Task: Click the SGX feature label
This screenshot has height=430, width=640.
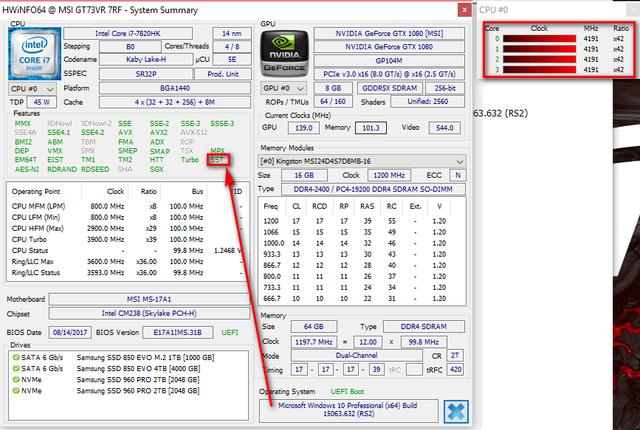Action: pos(156,169)
